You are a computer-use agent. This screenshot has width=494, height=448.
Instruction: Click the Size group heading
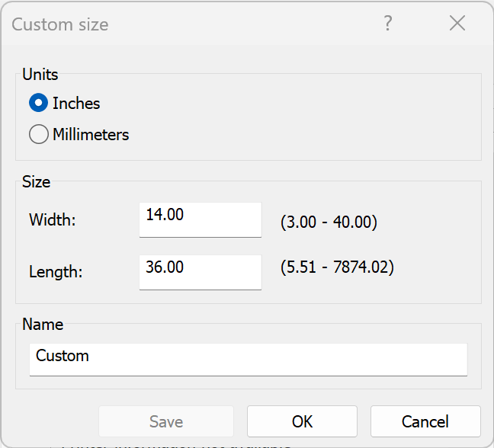36,181
